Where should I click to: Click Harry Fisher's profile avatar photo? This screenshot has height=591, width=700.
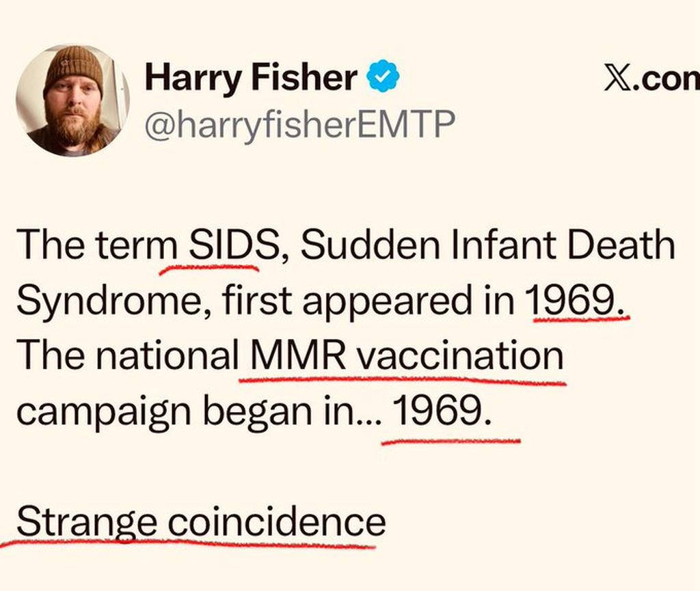pos(72,100)
